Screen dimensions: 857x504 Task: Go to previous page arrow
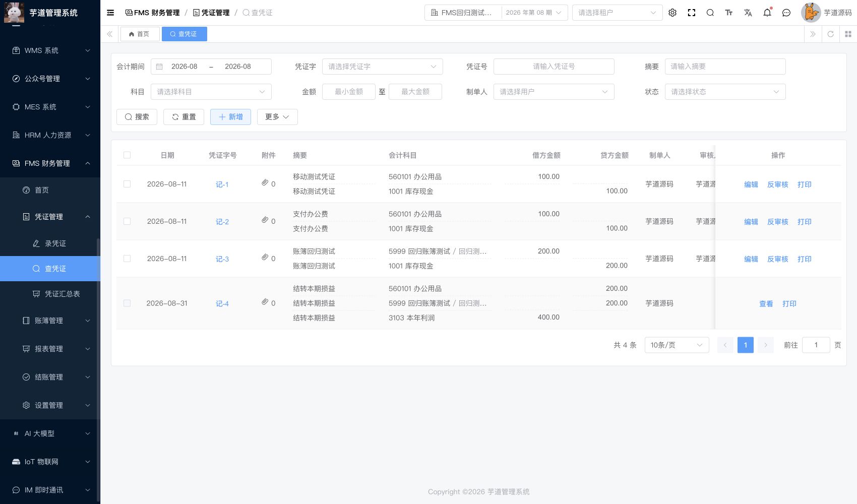tap(725, 345)
